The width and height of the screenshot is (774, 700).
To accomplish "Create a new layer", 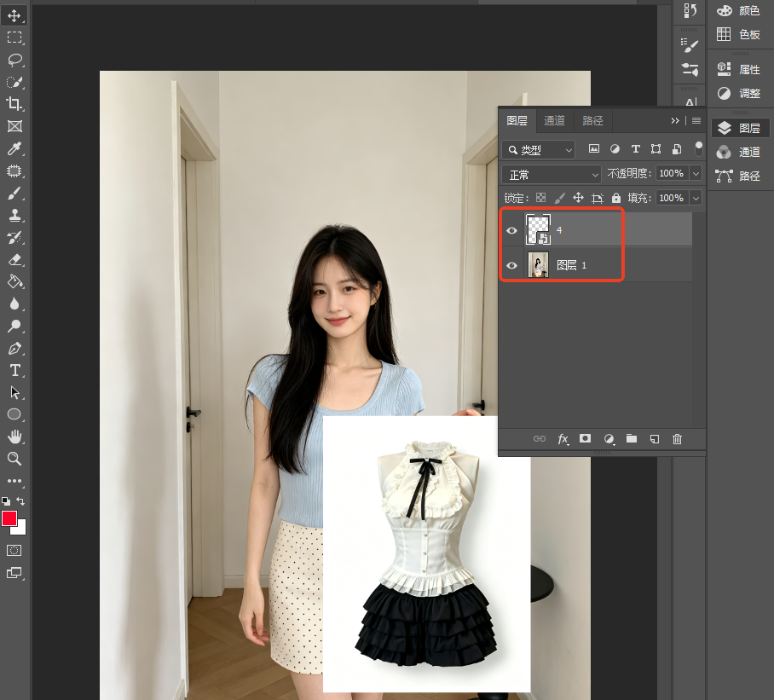I will [x=655, y=439].
